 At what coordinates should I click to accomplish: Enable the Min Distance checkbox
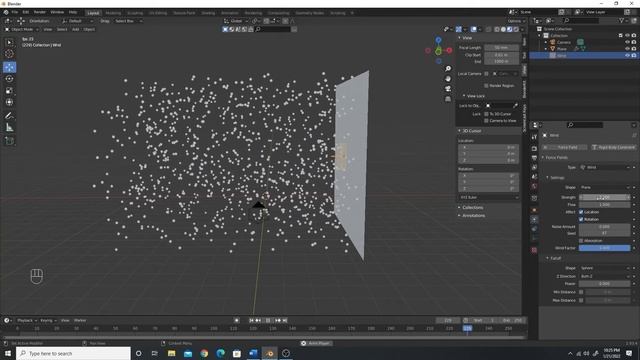pos(581,292)
